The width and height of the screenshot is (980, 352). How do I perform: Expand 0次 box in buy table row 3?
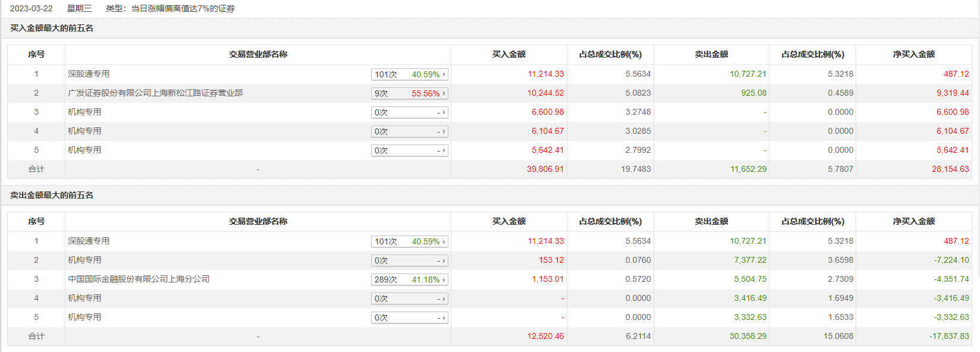[409, 112]
